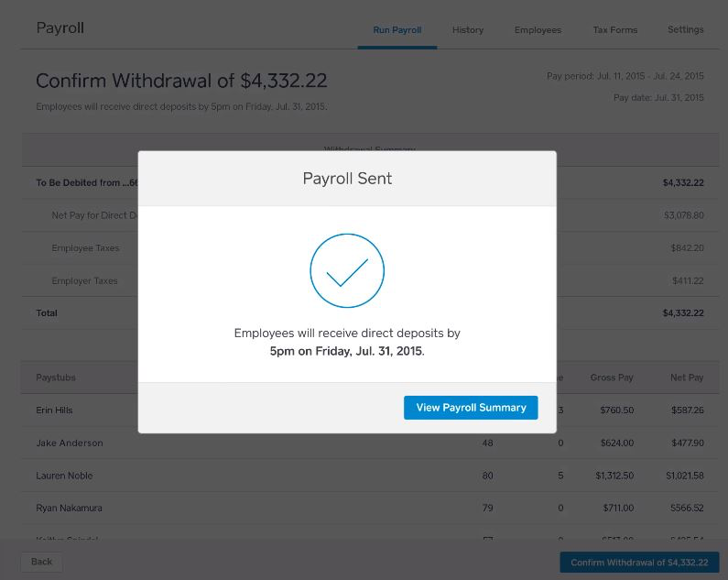Screen dimensions: 728x580
Task: Select the Employee Taxes summary row
Action: click(85, 248)
